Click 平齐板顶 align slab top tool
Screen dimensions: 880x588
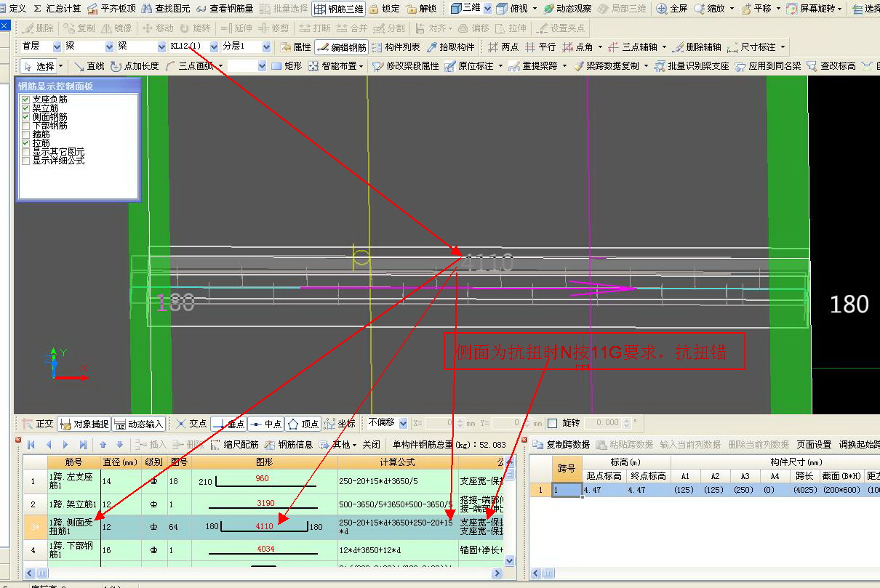111,9
